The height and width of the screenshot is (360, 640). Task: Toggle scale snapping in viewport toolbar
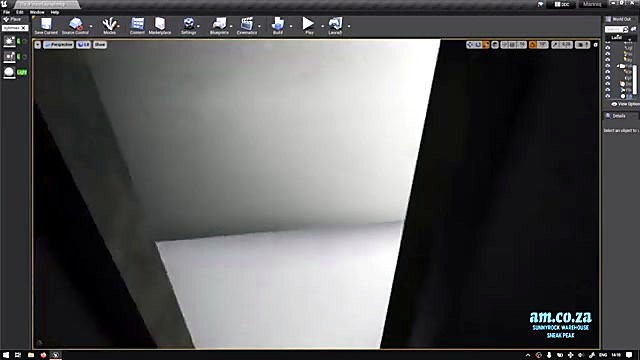pyautogui.click(x=555, y=45)
